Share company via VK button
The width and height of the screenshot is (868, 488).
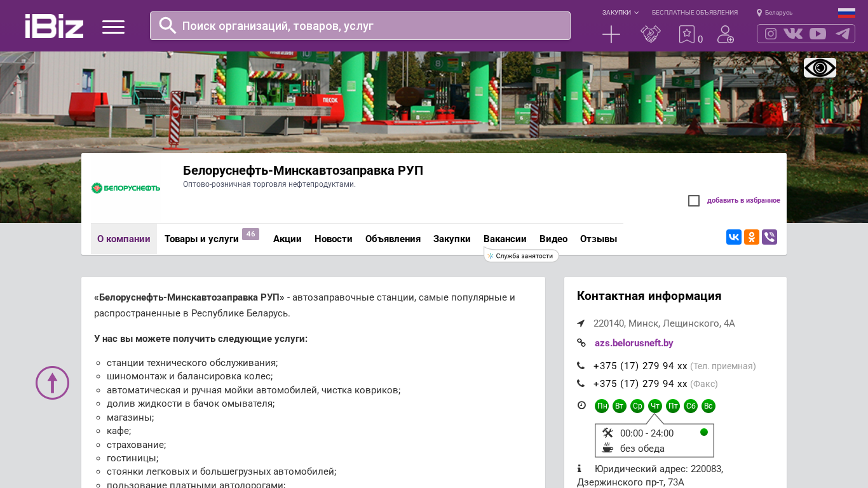point(734,237)
